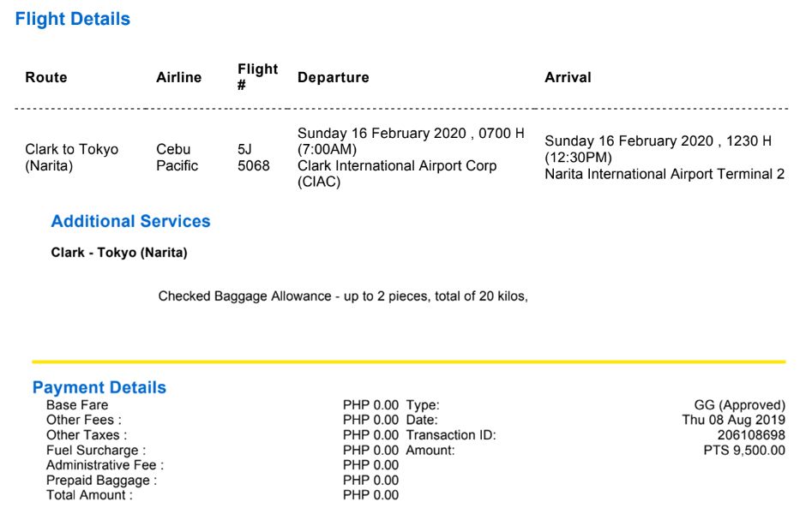Click the Route column header

(46, 78)
